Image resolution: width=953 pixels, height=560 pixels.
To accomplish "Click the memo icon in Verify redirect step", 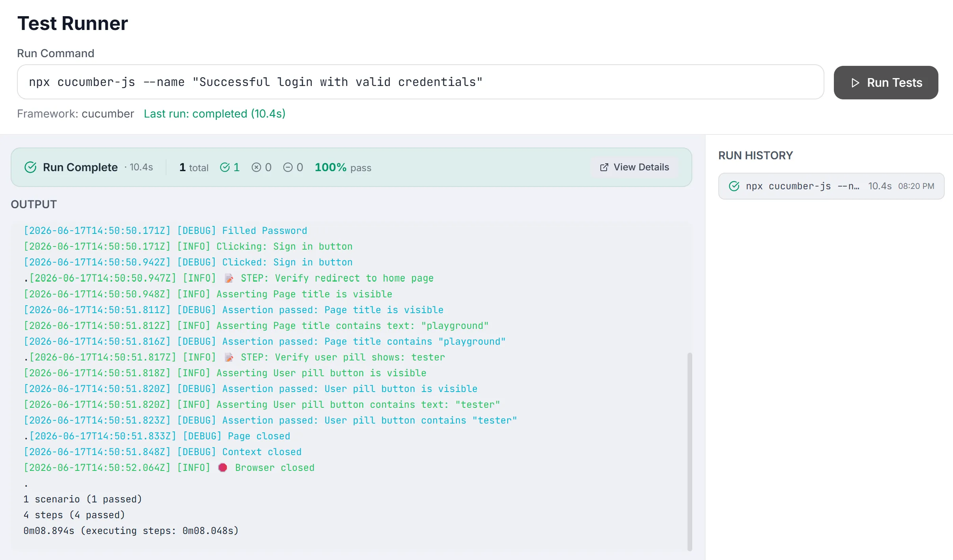I will (x=229, y=278).
